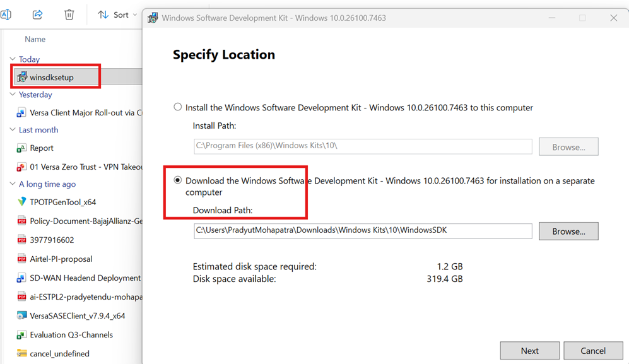Click the disabled Browse button for Install Path
Viewport: 629px width, 364px height.
pos(568,147)
